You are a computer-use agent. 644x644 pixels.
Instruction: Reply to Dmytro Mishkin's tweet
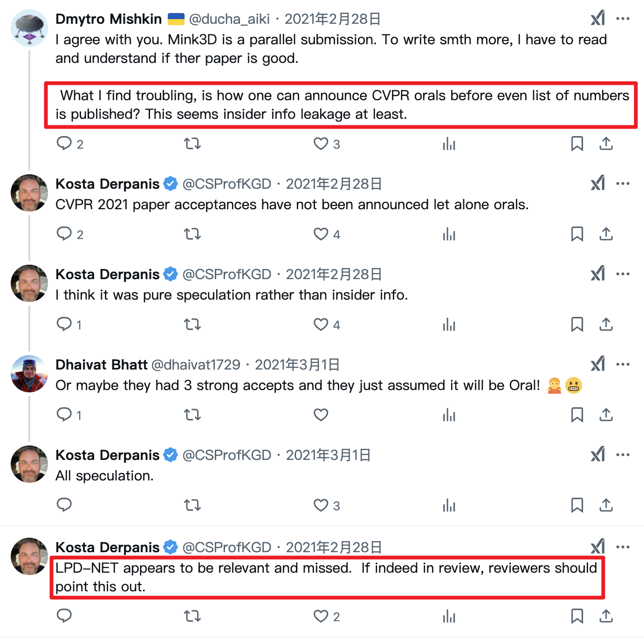pyautogui.click(x=64, y=144)
